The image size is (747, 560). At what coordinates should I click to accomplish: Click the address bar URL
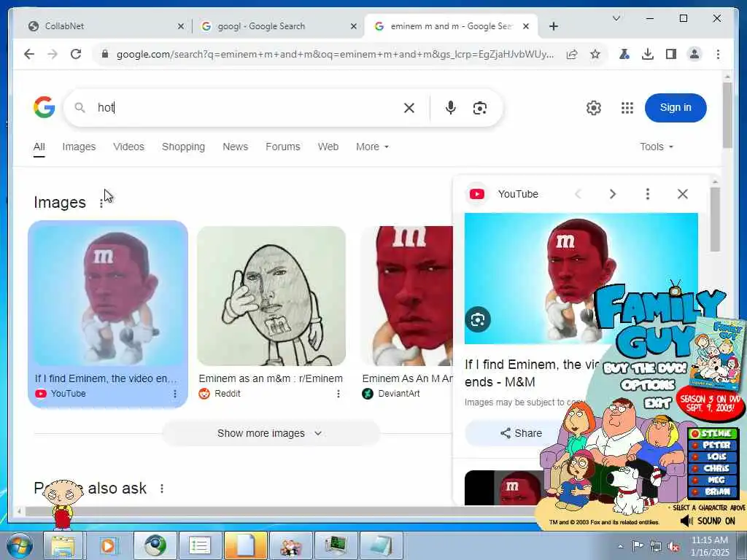pos(335,54)
